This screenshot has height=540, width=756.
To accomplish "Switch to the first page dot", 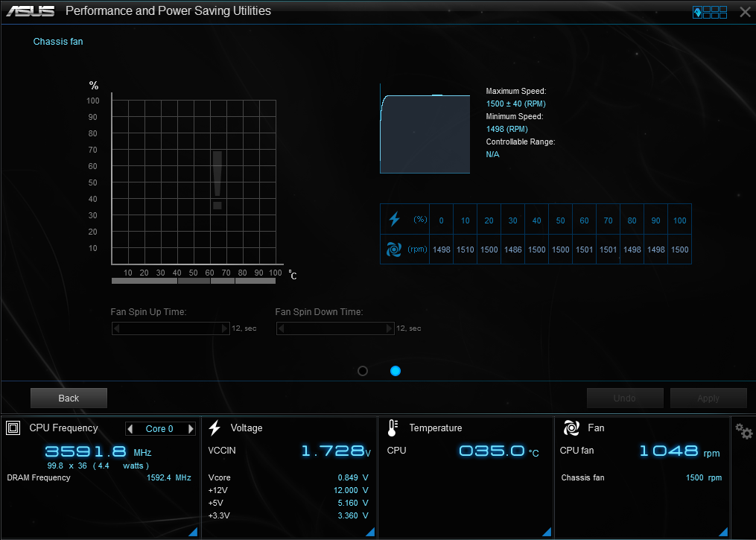I will (x=363, y=371).
